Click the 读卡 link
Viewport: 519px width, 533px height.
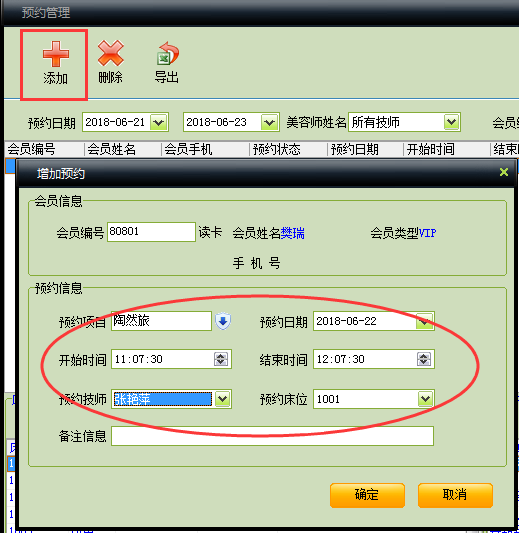210,233
